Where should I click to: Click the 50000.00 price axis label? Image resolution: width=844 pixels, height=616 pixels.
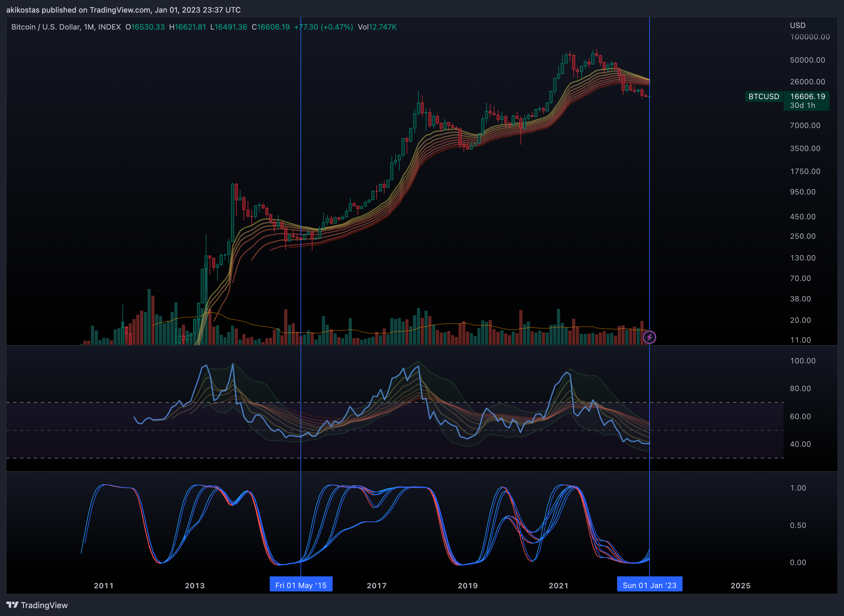807,60
